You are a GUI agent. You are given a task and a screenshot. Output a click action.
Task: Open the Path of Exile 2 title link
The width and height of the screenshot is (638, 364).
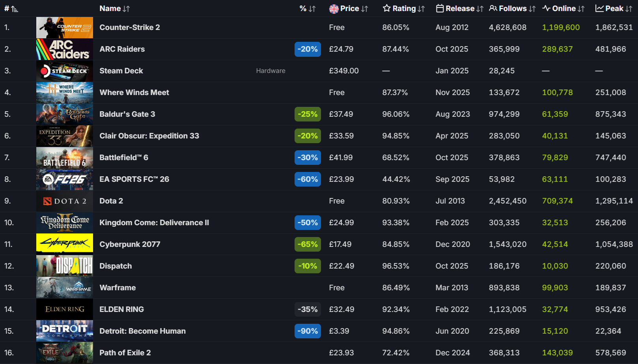point(125,353)
